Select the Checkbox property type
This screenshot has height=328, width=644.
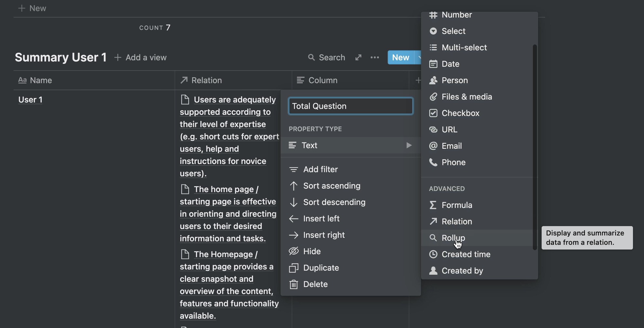460,113
